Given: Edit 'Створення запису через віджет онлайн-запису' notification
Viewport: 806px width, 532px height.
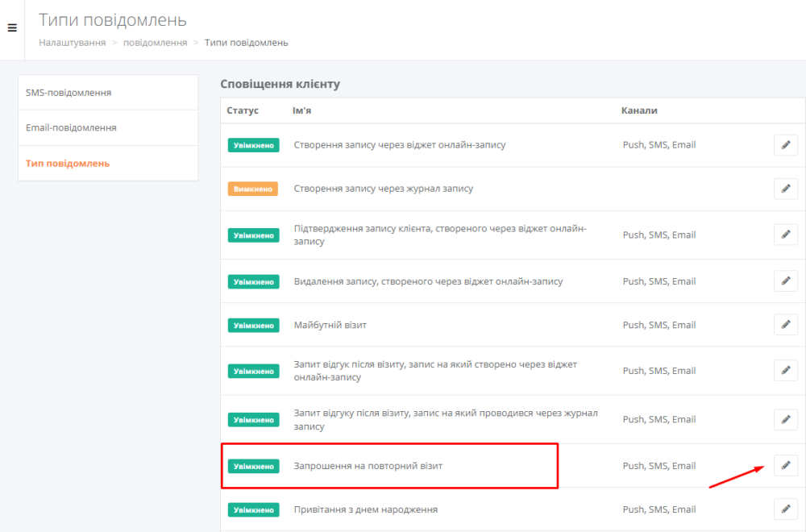Looking at the screenshot, I should 785,145.
